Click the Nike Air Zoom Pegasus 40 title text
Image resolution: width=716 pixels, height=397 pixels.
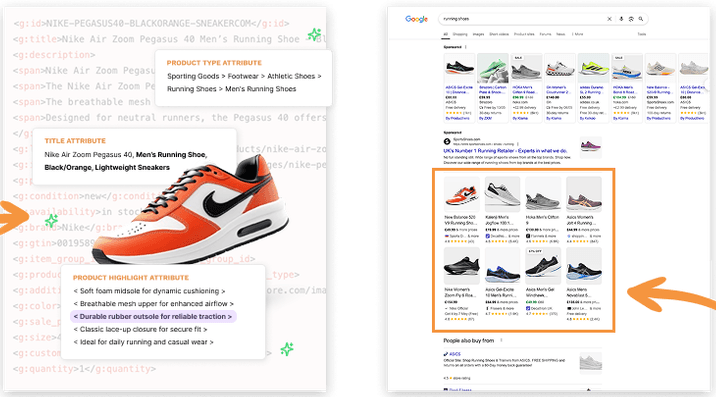(x=126, y=161)
